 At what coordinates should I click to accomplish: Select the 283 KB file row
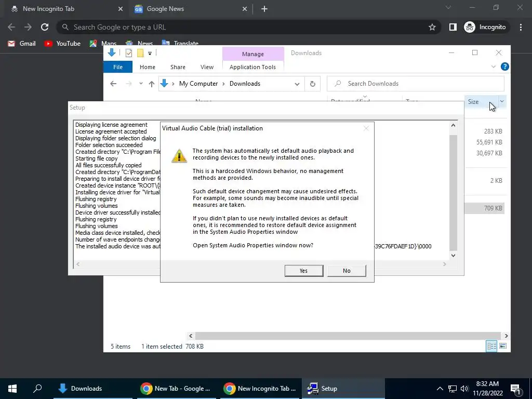tap(485, 131)
